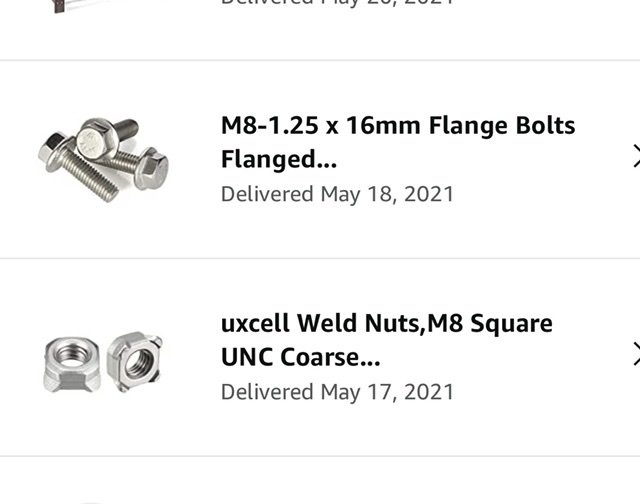Expand the uxcell Weld Nuts order chevron
This screenshot has height=504, width=640.
pos(636,354)
